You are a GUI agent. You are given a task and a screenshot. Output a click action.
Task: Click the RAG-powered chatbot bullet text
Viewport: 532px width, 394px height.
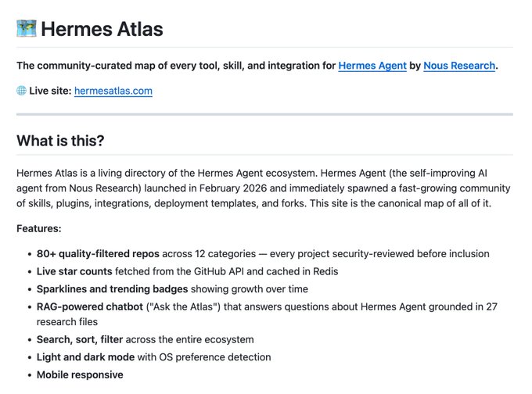(x=90, y=306)
